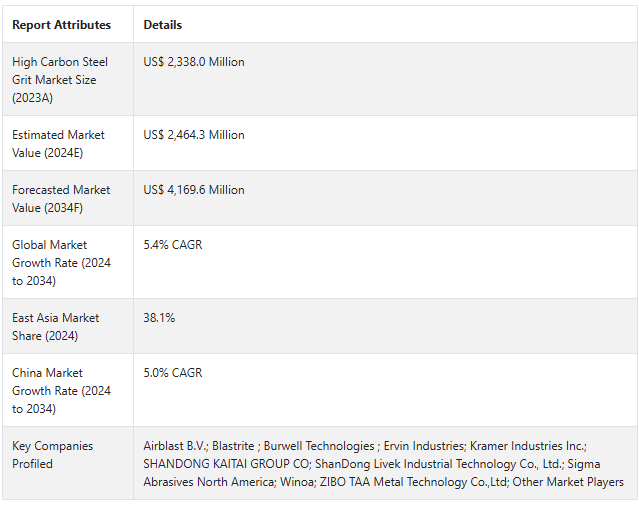Screen dimensions: 639x505
Task: Click the 5.4% CAGR value
Action: pos(173,245)
